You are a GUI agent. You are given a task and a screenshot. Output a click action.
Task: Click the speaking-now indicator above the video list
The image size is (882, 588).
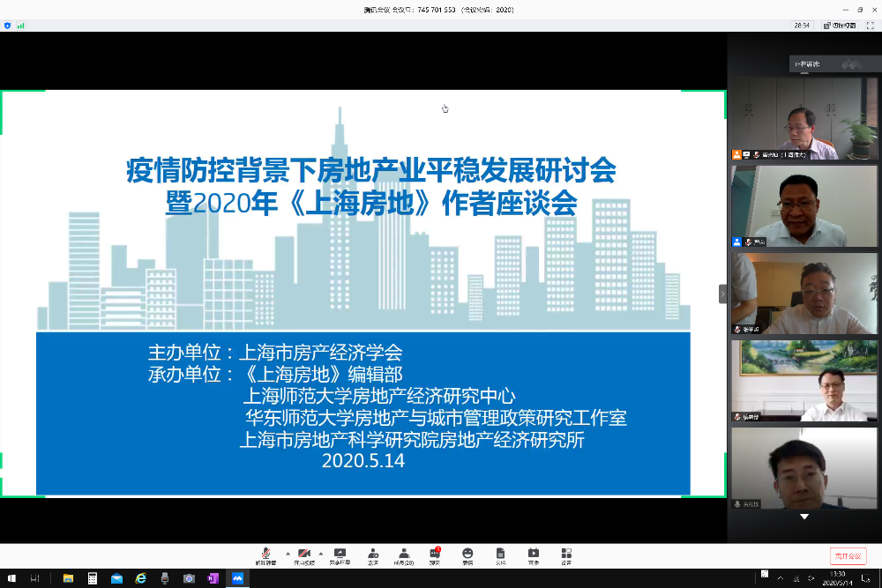[x=834, y=64]
